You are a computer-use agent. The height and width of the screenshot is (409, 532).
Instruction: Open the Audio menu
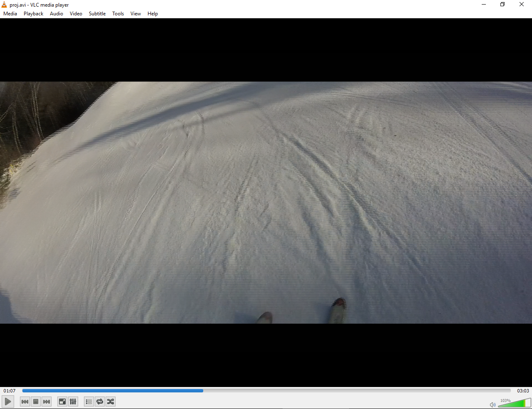pos(57,14)
